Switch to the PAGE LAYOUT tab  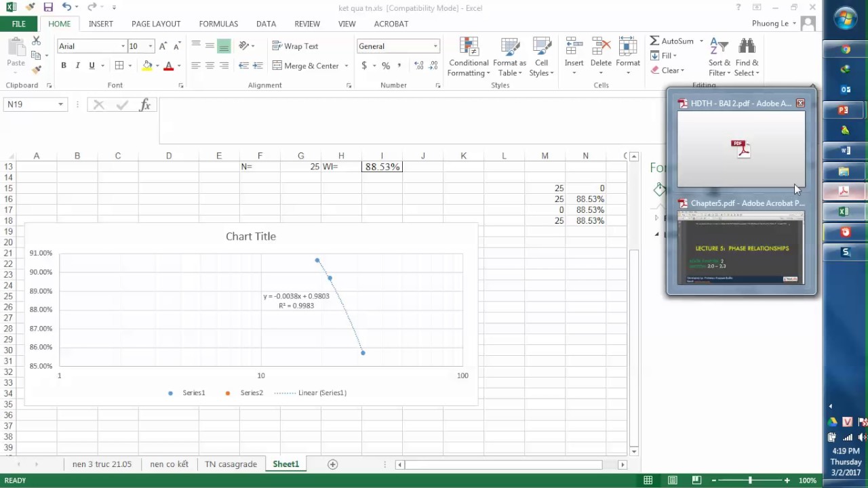pyautogui.click(x=156, y=24)
